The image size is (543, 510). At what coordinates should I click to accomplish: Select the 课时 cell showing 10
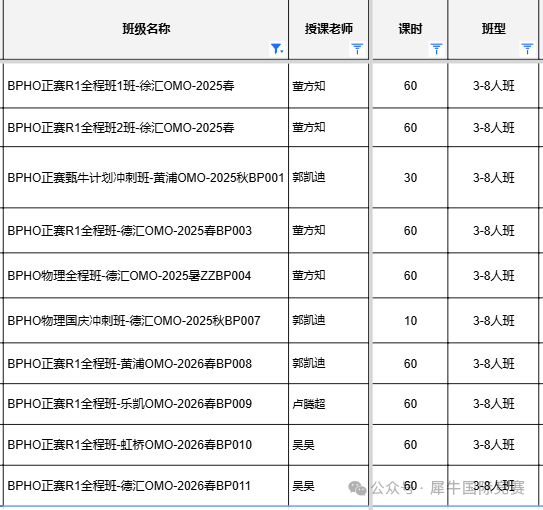(x=410, y=320)
